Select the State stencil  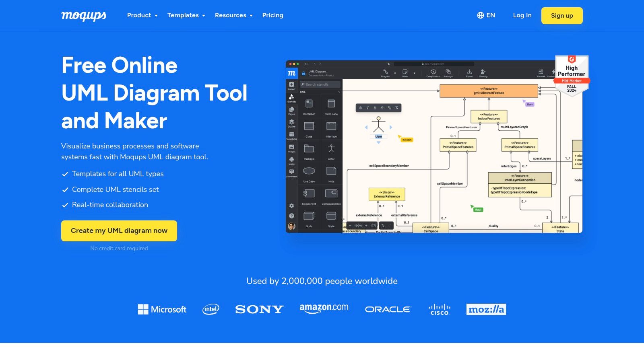[x=331, y=219]
